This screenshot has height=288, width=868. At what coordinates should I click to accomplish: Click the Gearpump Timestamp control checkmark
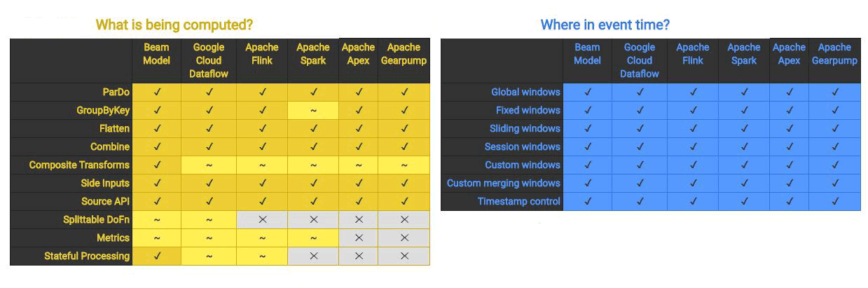click(x=834, y=201)
